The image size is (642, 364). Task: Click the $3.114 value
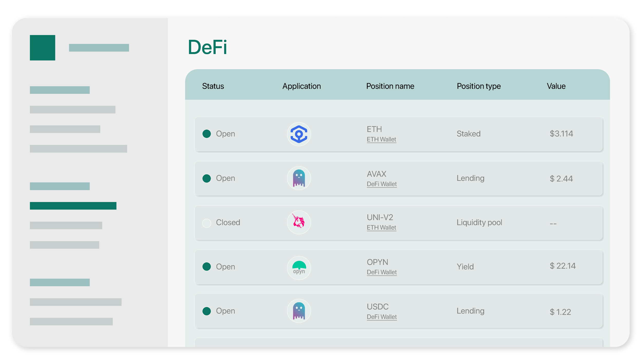pyautogui.click(x=561, y=134)
